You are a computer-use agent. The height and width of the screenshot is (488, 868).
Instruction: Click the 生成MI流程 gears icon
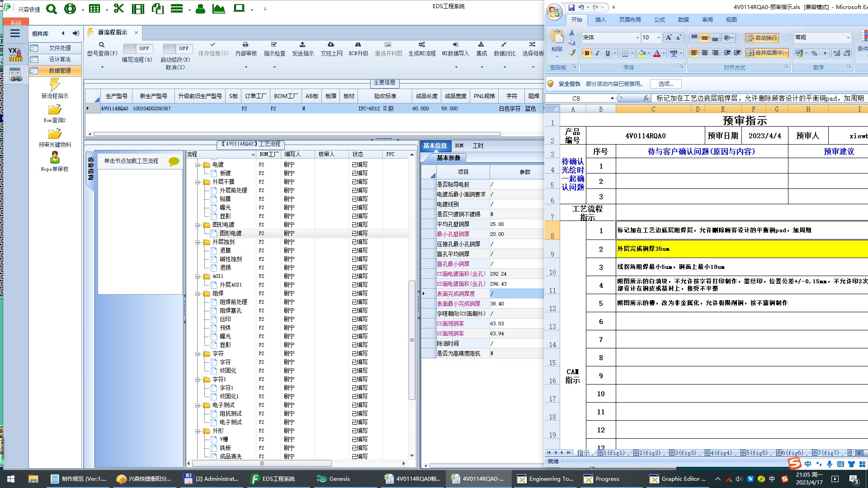pyautogui.click(x=421, y=45)
